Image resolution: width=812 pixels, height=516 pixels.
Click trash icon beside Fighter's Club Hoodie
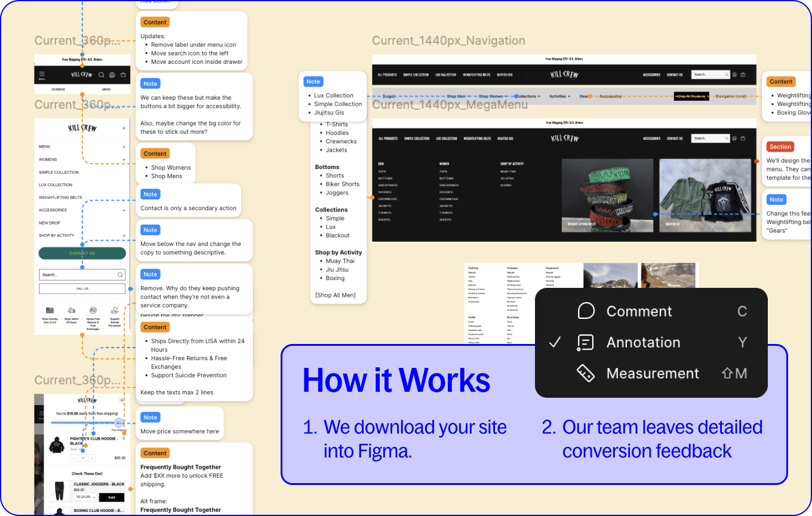pyautogui.click(x=124, y=438)
